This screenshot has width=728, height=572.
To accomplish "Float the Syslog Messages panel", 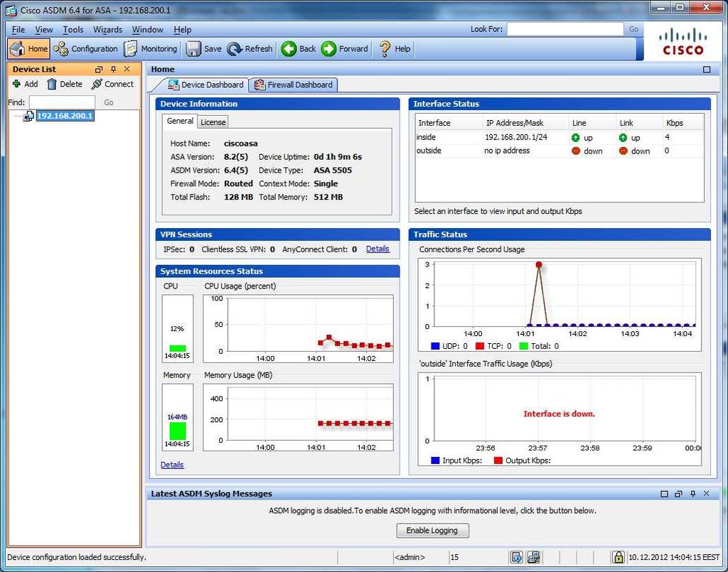I will click(678, 494).
